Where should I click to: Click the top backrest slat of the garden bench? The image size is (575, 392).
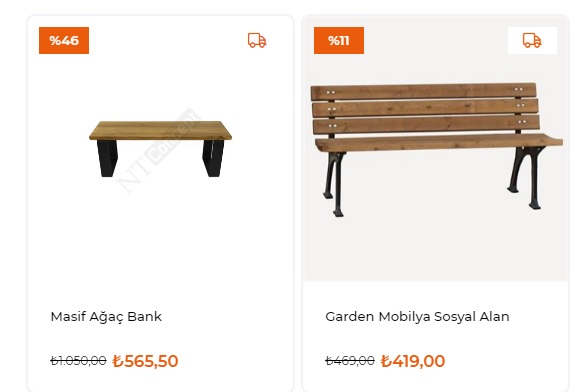(x=424, y=92)
